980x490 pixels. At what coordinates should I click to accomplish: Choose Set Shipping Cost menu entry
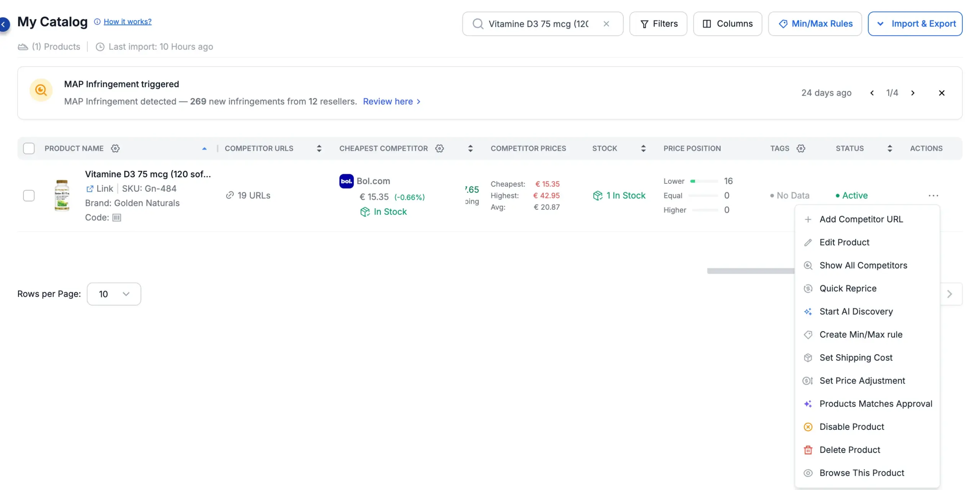(x=867, y=358)
